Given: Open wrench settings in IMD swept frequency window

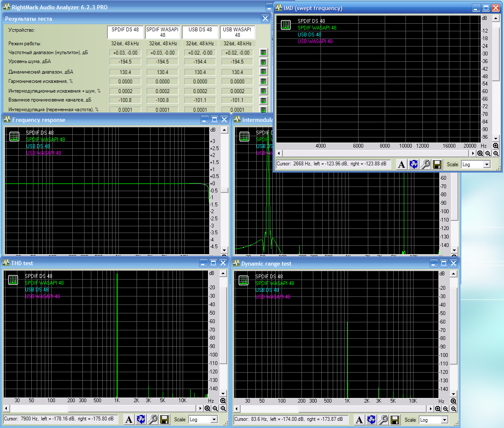Looking at the screenshot, I should click(x=425, y=164).
